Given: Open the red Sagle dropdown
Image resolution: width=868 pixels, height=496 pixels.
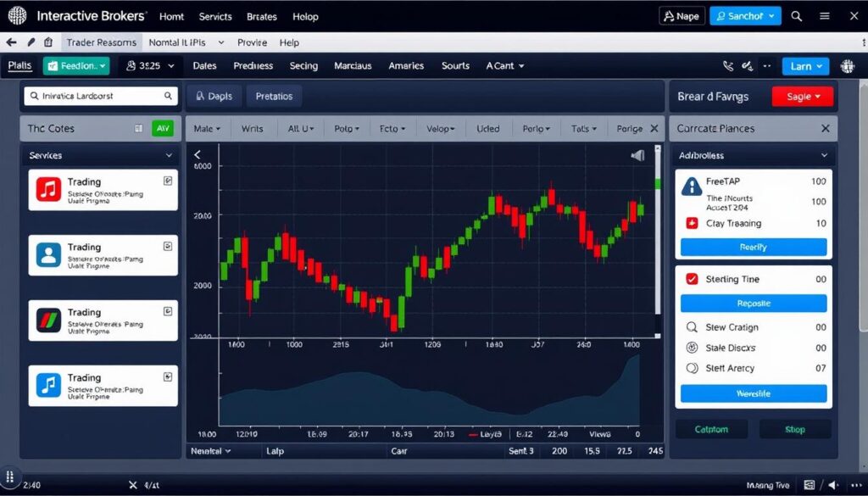Looking at the screenshot, I should click(803, 97).
